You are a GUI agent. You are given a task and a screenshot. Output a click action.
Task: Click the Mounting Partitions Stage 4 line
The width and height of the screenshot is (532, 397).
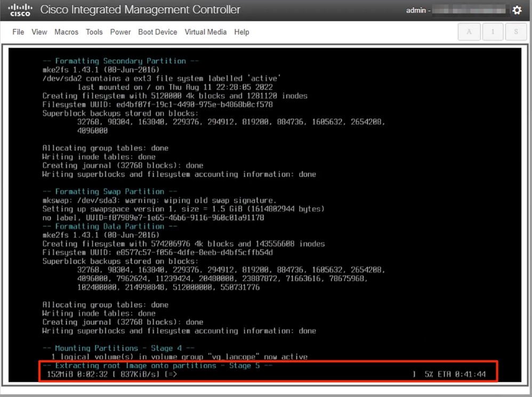click(118, 348)
